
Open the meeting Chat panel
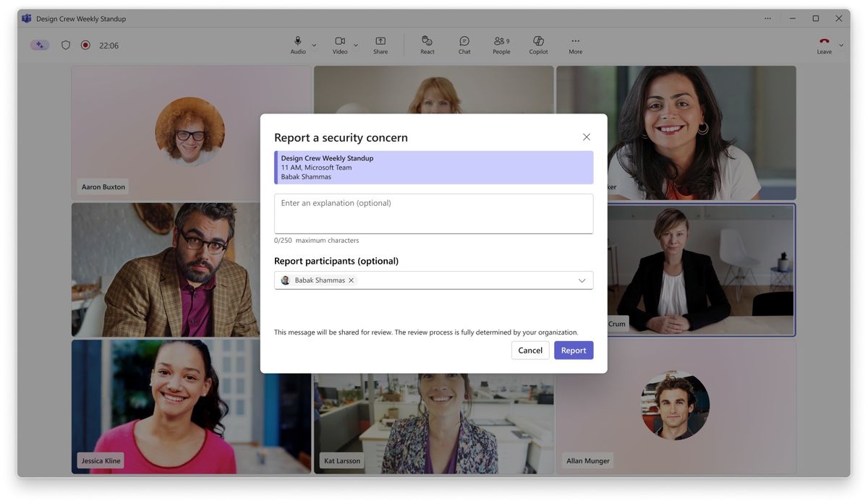click(x=464, y=46)
